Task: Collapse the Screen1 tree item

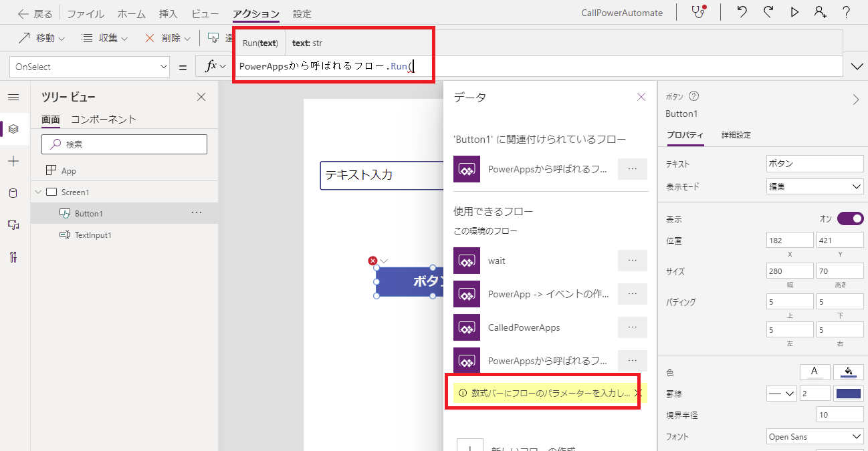Action: (38, 192)
